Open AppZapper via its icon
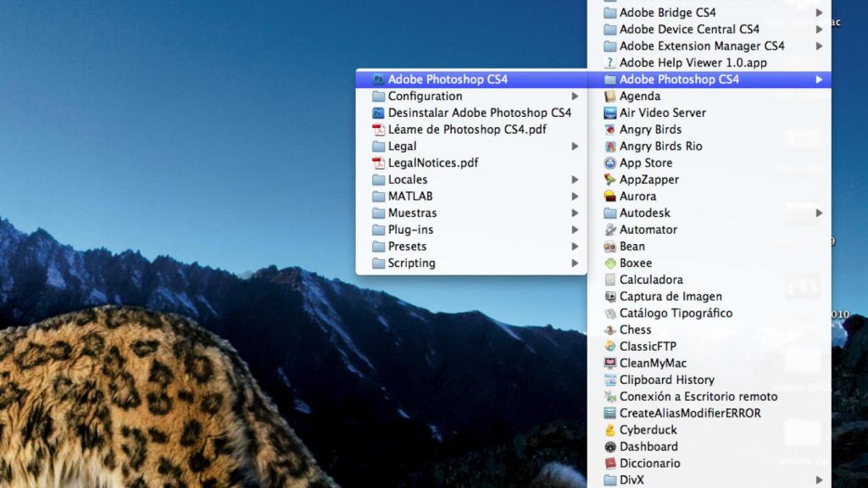Viewport: 868px width, 488px height. pyautogui.click(x=609, y=180)
